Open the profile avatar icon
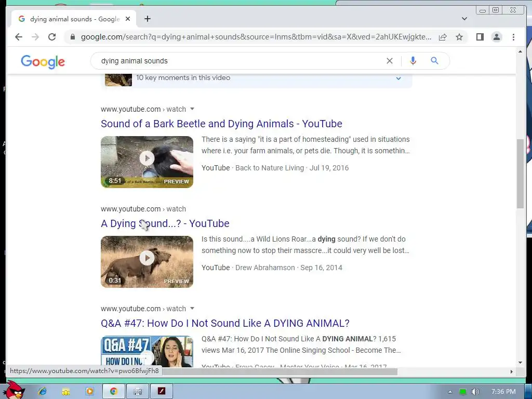532x399 pixels. tap(496, 37)
